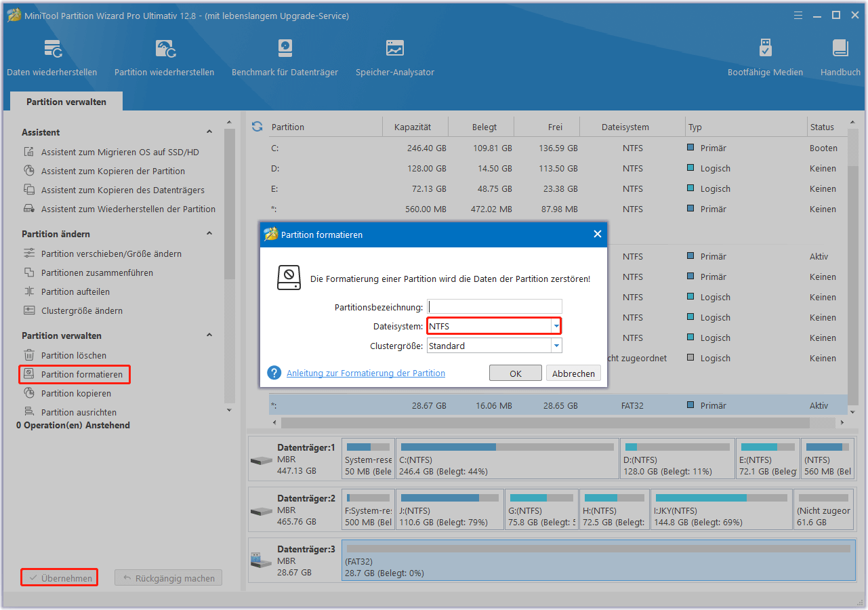Sort by Status column header
868x610 pixels.
[x=822, y=127]
